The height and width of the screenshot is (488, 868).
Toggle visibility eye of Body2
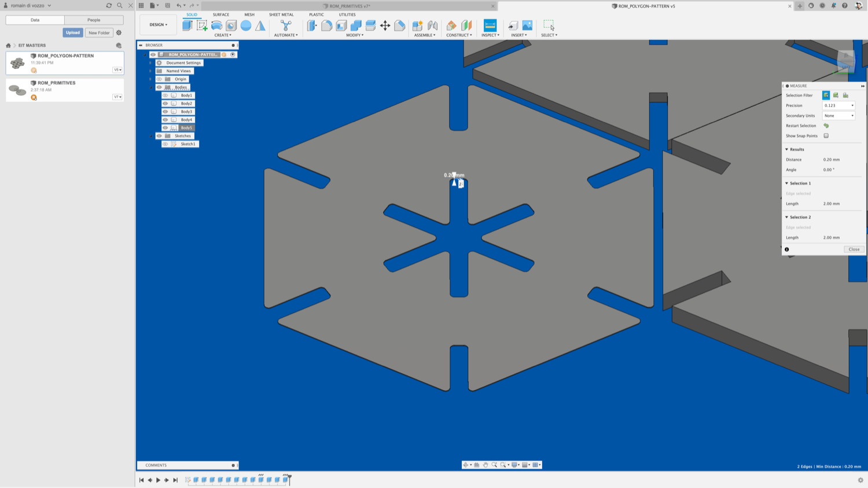pos(165,104)
